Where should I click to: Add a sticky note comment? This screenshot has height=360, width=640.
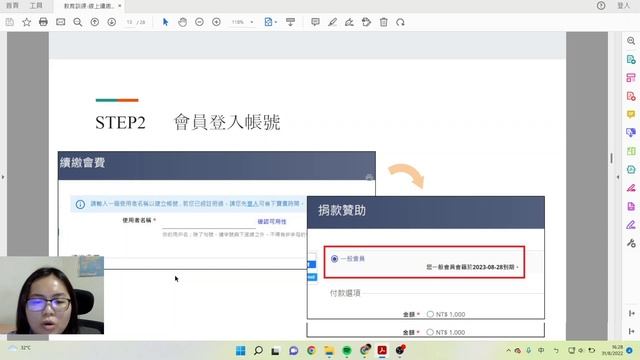(x=315, y=22)
